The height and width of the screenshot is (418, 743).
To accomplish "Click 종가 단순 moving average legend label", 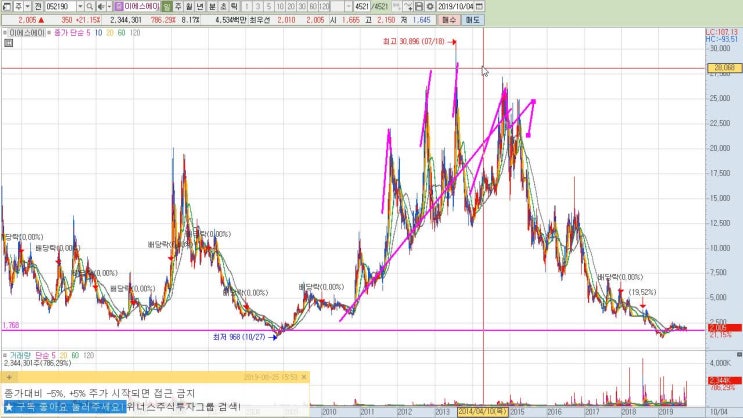I will tap(69, 33).
